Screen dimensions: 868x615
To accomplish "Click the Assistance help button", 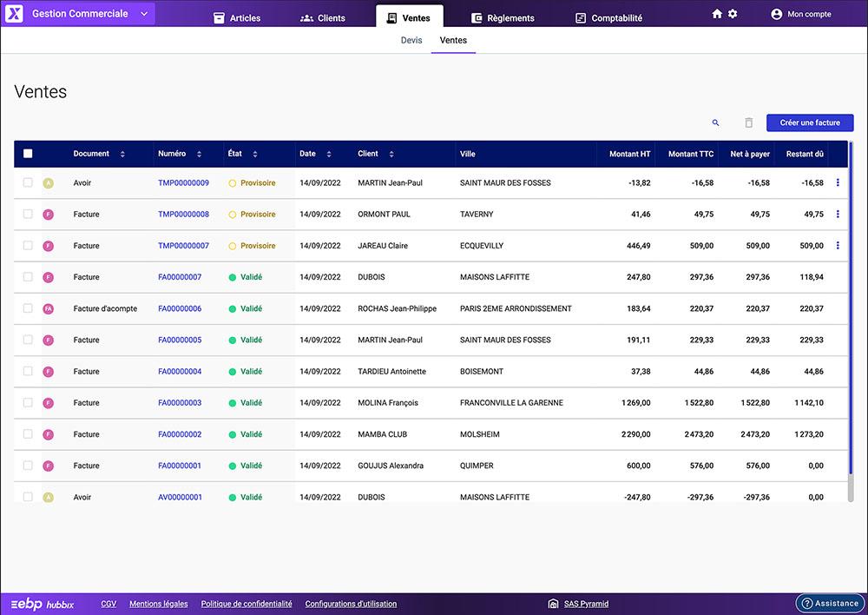I will pos(829,602).
